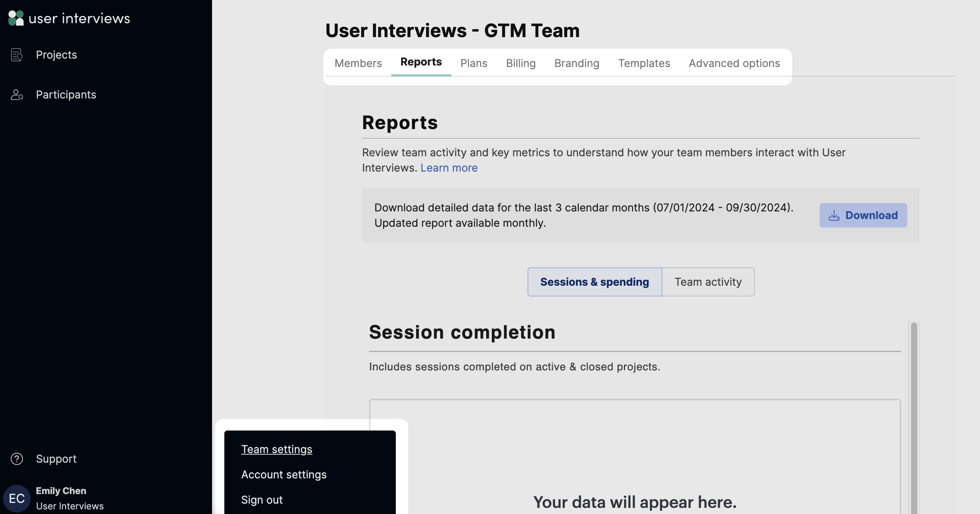Click the download arrow icon on the Download button

[834, 216]
